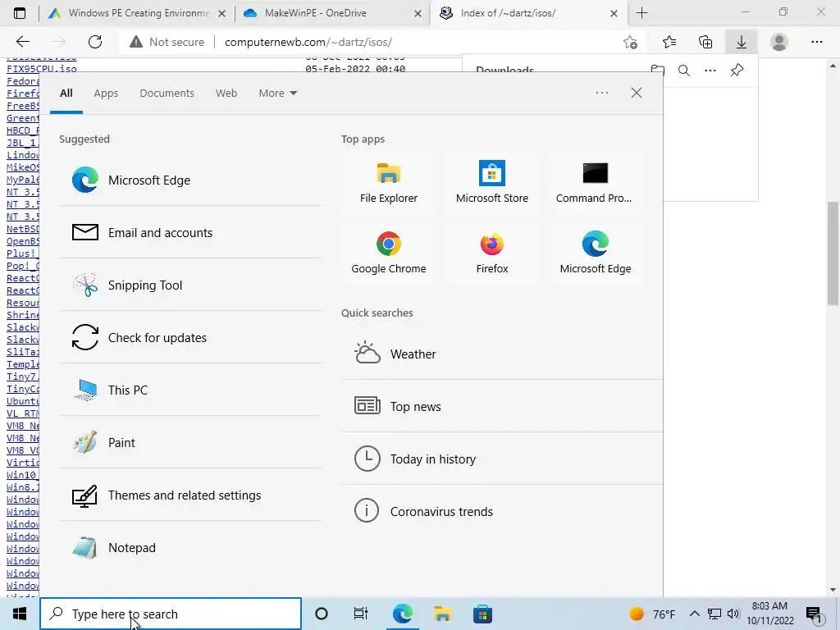The width and height of the screenshot is (840, 630).
Task: Switch to Documents search filter tab
Action: coord(167,94)
